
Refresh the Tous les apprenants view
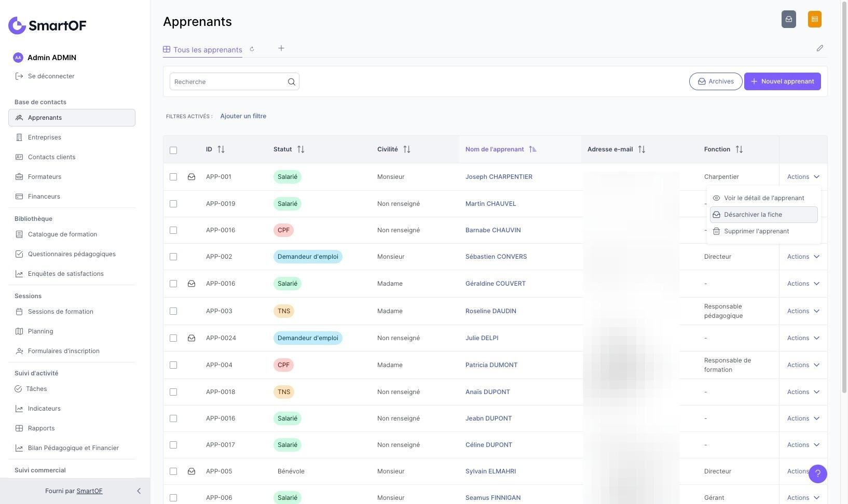point(252,49)
